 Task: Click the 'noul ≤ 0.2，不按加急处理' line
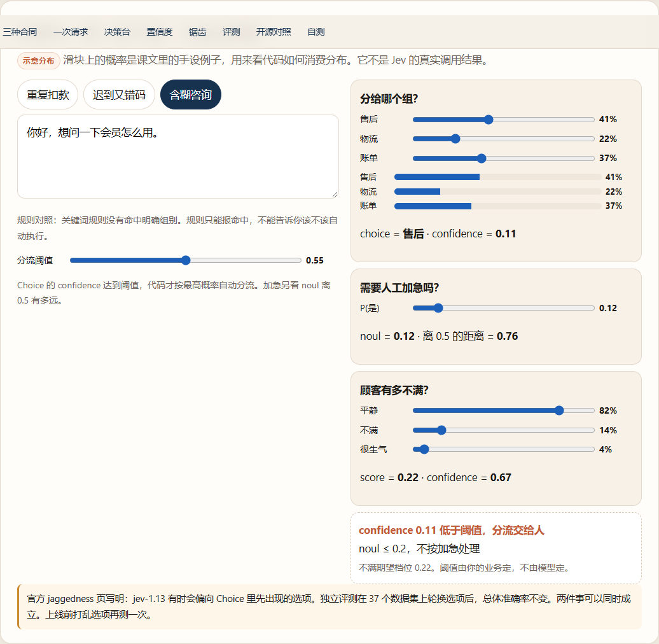(x=419, y=549)
